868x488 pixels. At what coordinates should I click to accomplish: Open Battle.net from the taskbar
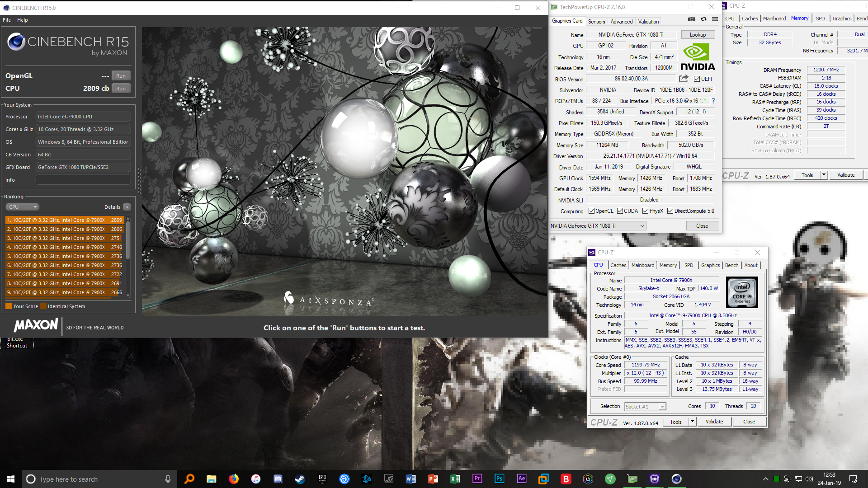pos(367,479)
